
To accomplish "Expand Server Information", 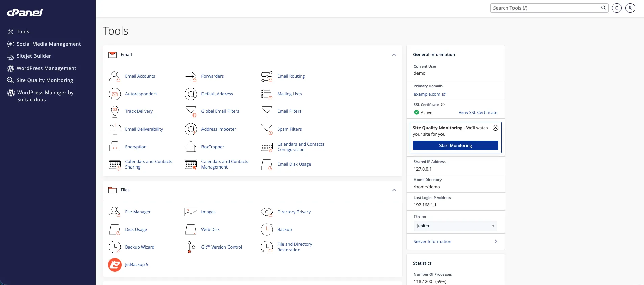I will click(x=455, y=241).
